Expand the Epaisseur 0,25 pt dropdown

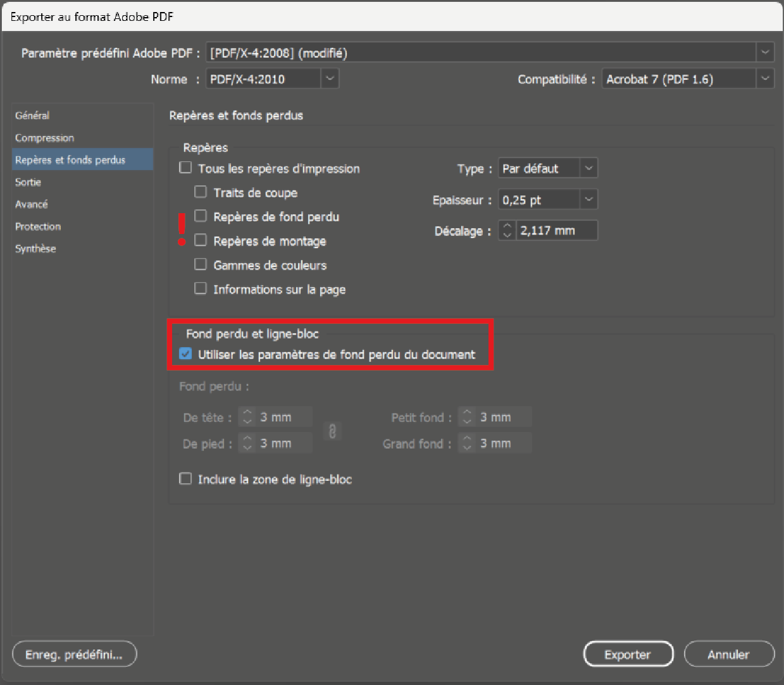(588, 200)
